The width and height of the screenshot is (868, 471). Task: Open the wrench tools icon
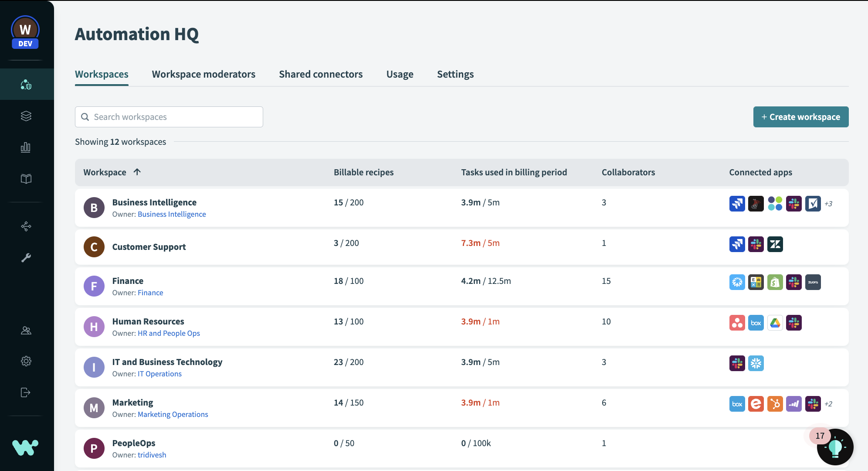tap(26, 258)
